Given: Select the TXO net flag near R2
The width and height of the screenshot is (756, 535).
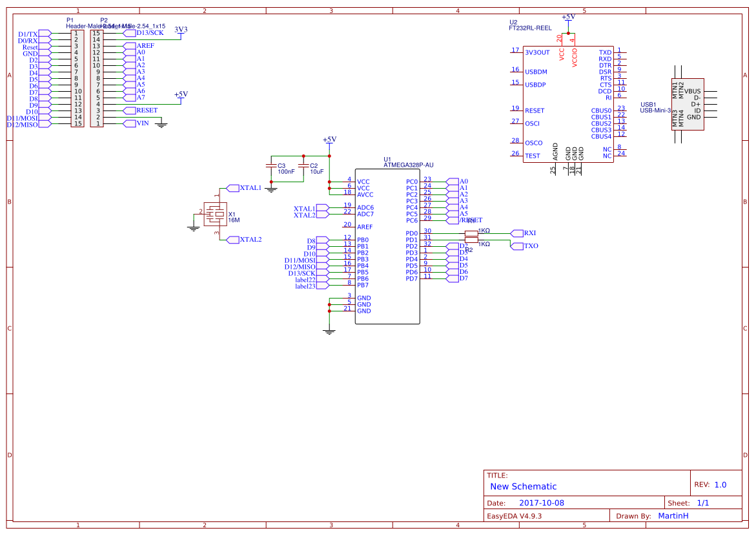Looking at the screenshot, I should tap(517, 246).
